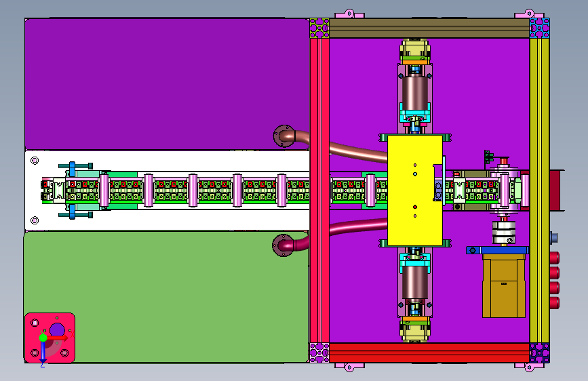Click the green top-left frame corner bracket
This screenshot has height=381, width=588.
pyautogui.click(x=319, y=28)
